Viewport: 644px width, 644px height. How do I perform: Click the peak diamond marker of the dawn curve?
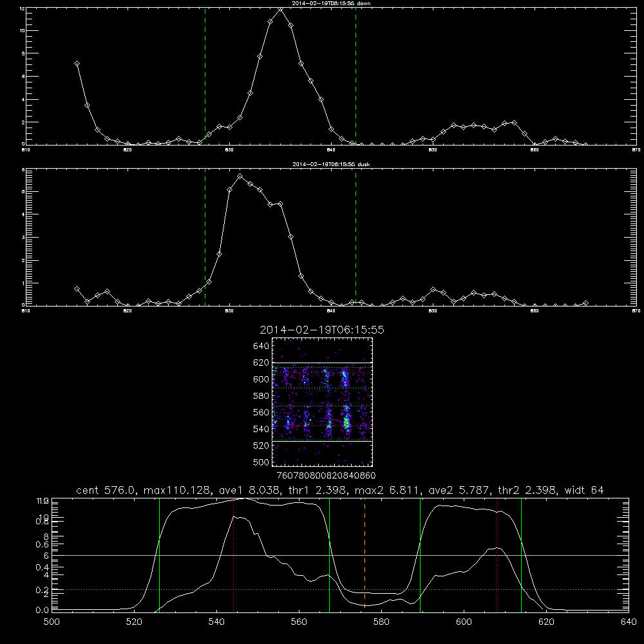(281, 9)
